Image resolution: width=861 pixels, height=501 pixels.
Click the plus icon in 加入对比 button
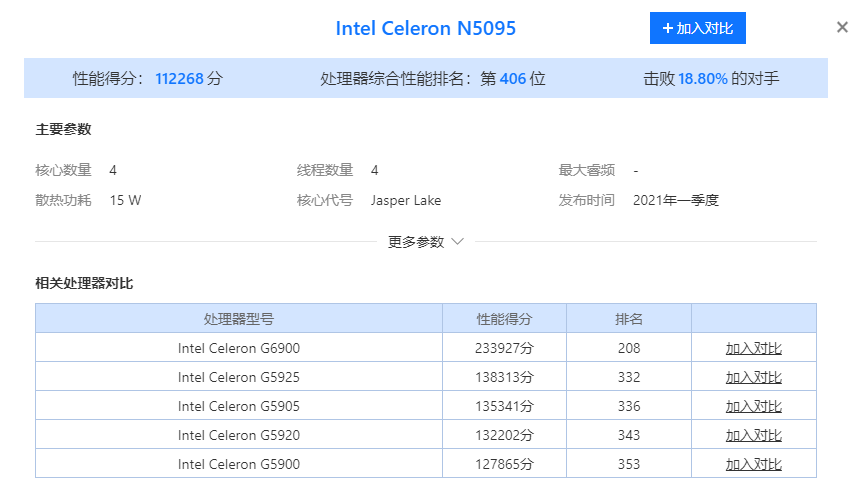coord(667,28)
